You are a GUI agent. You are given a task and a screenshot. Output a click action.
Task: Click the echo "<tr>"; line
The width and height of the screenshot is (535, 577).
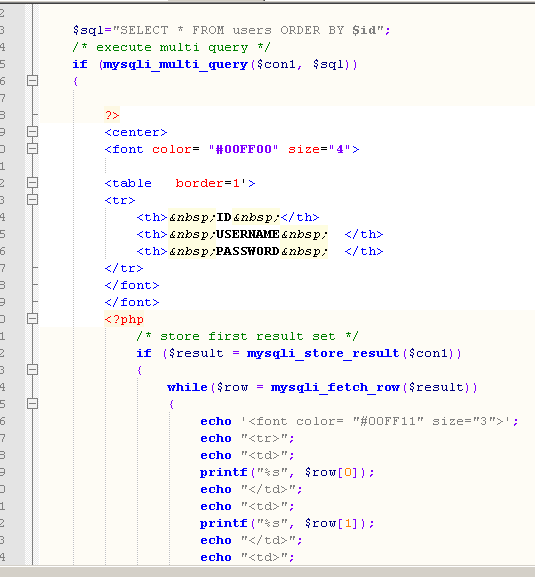(247, 438)
